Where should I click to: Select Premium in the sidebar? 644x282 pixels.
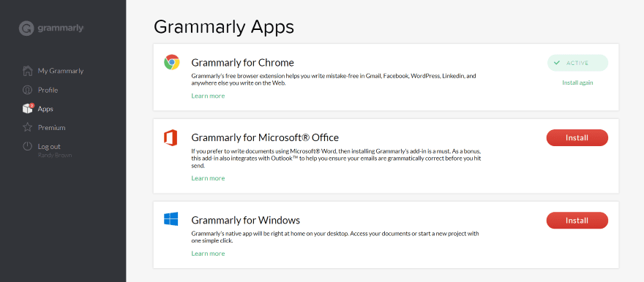point(52,127)
